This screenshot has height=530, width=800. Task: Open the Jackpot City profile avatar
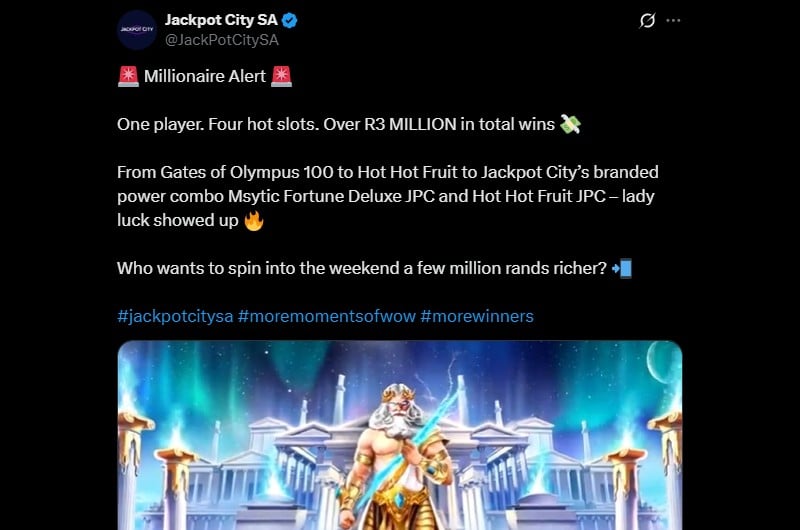pos(137,30)
